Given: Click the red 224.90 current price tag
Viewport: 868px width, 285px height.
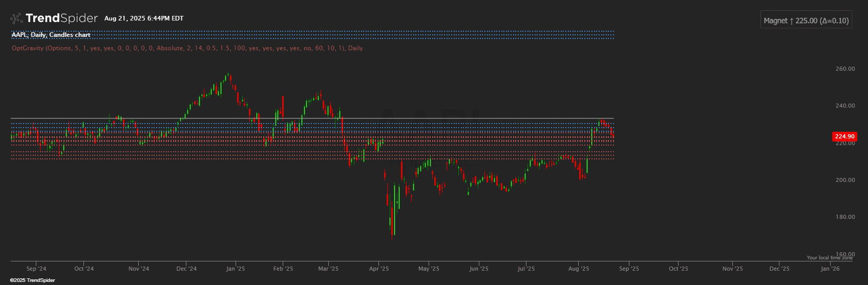Looking at the screenshot, I should tap(844, 136).
